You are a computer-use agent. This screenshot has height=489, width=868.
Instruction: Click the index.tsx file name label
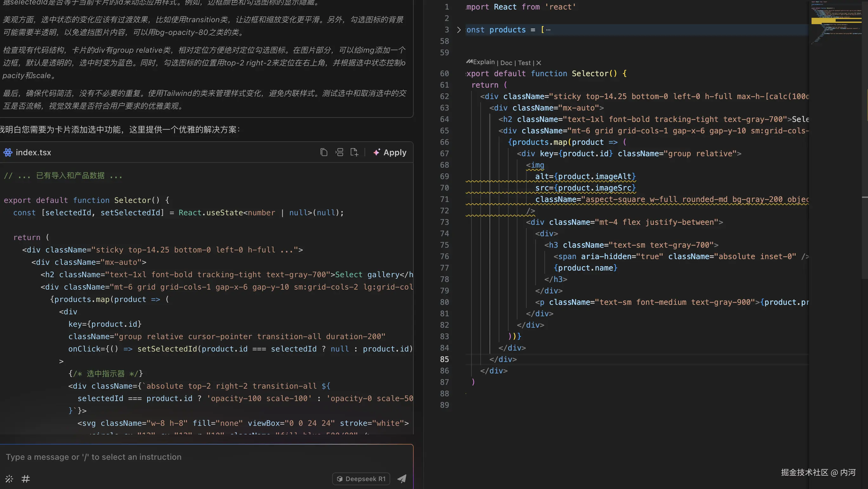[x=33, y=152]
